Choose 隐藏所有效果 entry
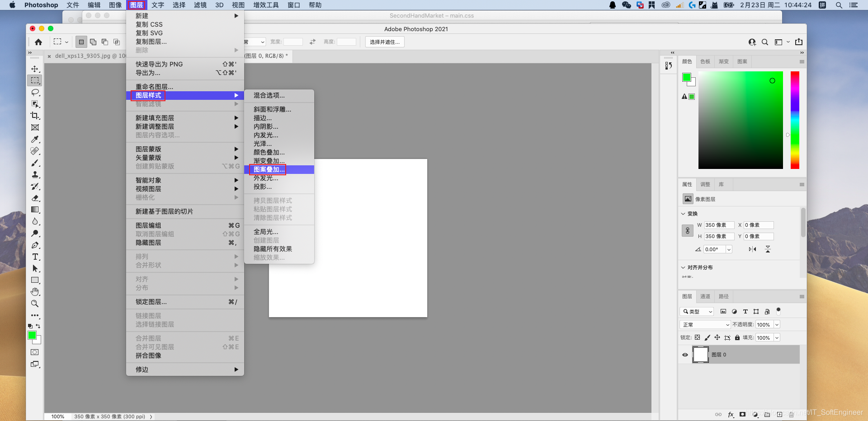This screenshot has height=421, width=868. pos(279,249)
